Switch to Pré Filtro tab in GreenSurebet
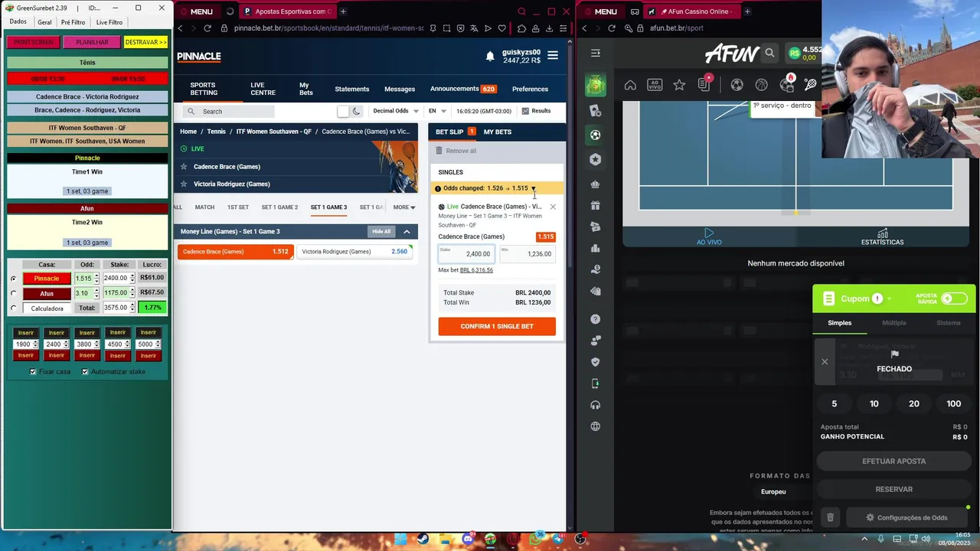 click(x=73, y=22)
